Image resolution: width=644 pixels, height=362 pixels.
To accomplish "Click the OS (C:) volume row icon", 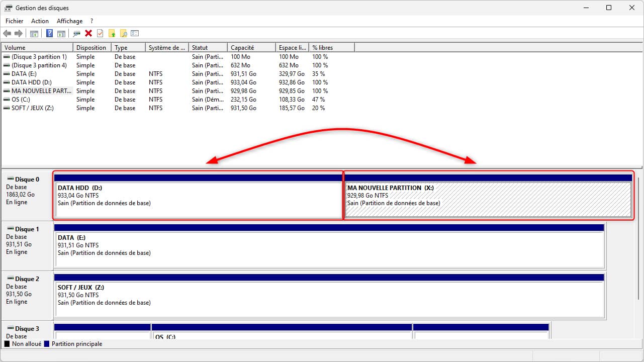I will [7, 100].
